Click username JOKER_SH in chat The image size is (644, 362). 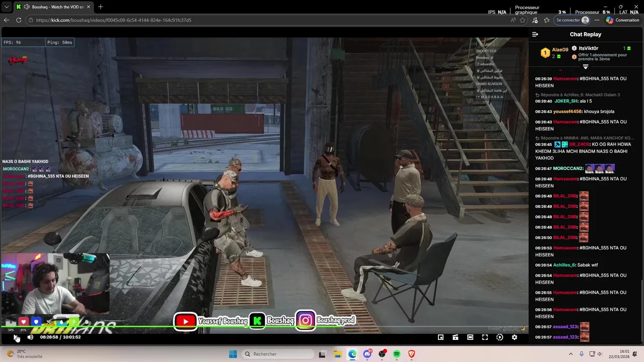(566, 101)
